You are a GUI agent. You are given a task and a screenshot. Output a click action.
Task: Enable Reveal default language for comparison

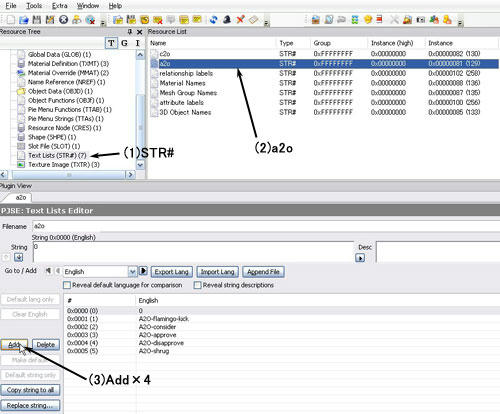pos(67,285)
